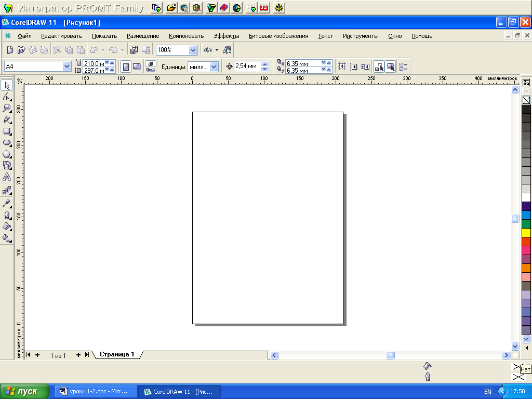Select the Outline pen tool

[7, 215]
